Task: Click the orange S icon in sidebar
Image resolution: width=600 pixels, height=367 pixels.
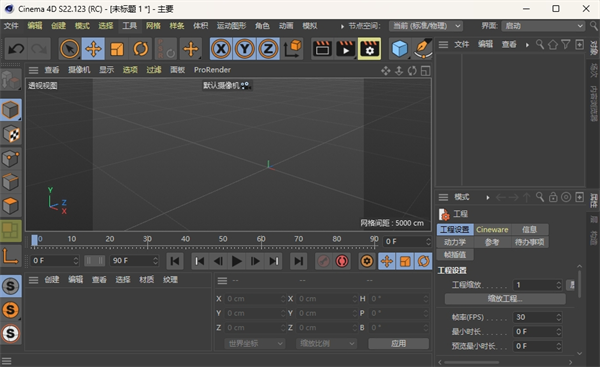Action: click(x=10, y=310)
